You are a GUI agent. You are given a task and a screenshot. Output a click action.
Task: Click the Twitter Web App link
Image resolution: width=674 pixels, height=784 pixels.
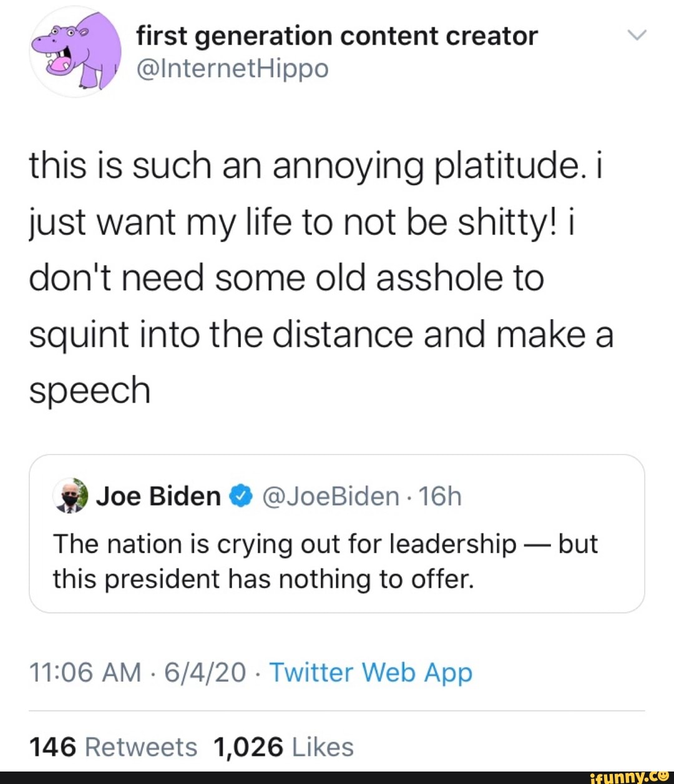[371, 673]
